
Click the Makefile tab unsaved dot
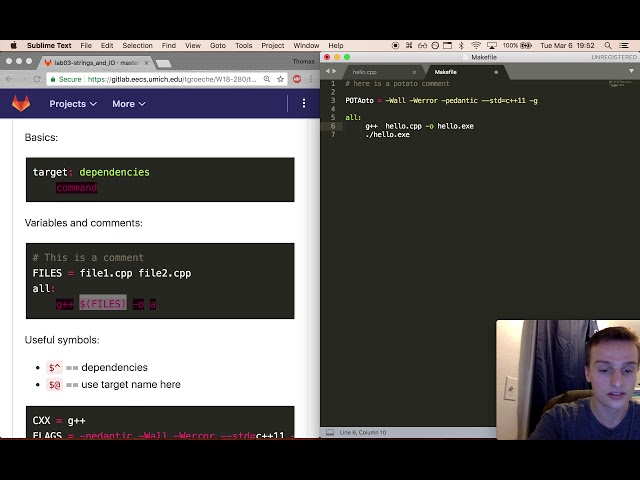496,72
